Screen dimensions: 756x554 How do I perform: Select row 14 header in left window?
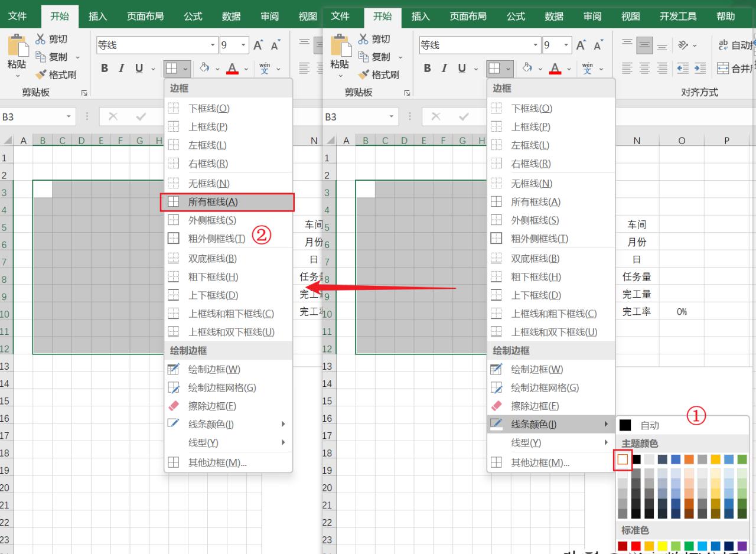6,383
